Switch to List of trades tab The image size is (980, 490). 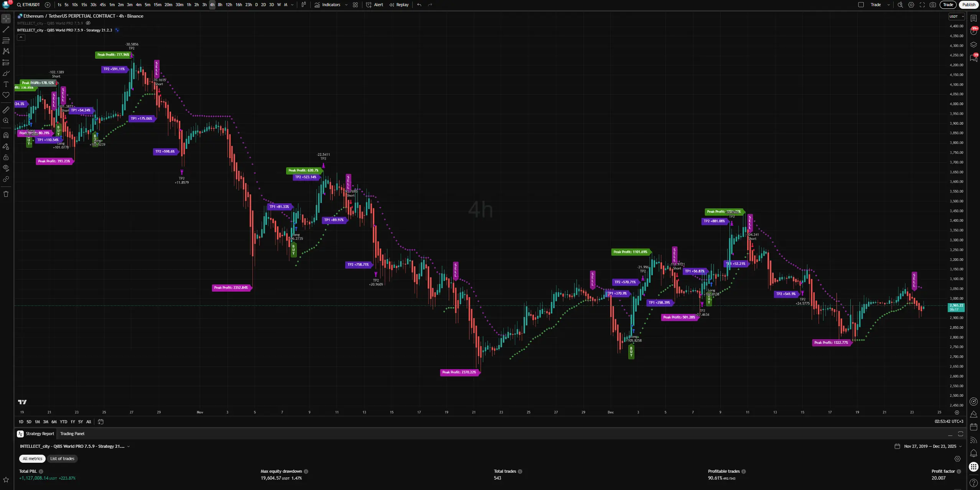62,459
